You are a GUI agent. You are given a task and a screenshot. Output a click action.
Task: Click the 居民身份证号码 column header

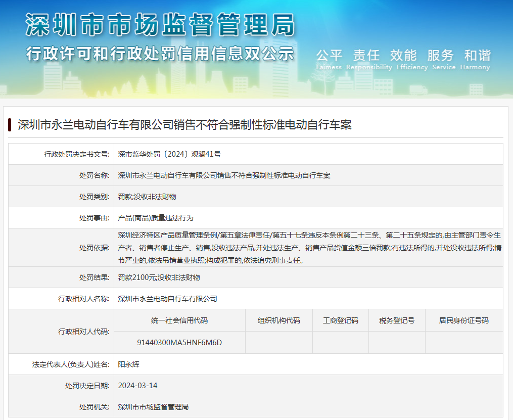tap(463, 320)
